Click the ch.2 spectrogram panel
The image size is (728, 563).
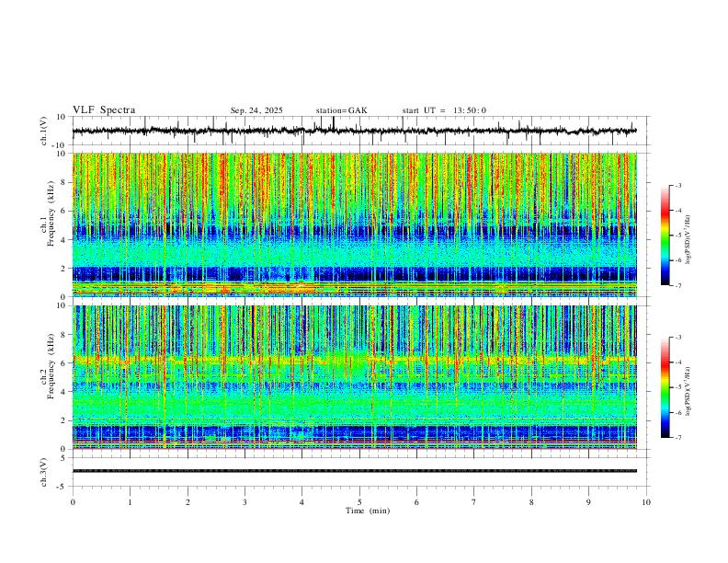354,377
